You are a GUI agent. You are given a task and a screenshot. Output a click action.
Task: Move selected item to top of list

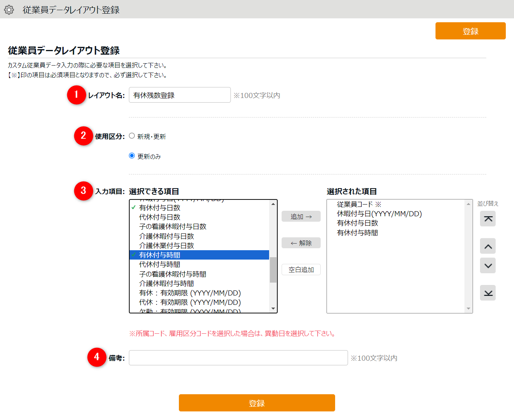pos(487,219)
